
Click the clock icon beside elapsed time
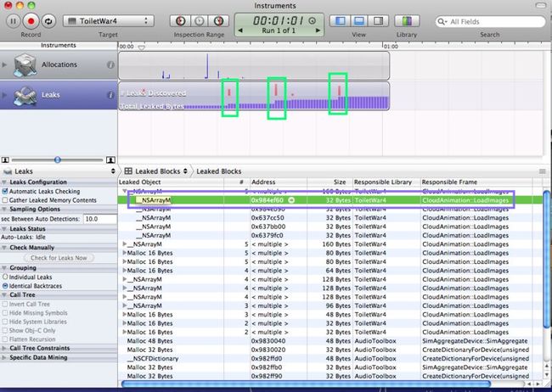pos(312,20)
